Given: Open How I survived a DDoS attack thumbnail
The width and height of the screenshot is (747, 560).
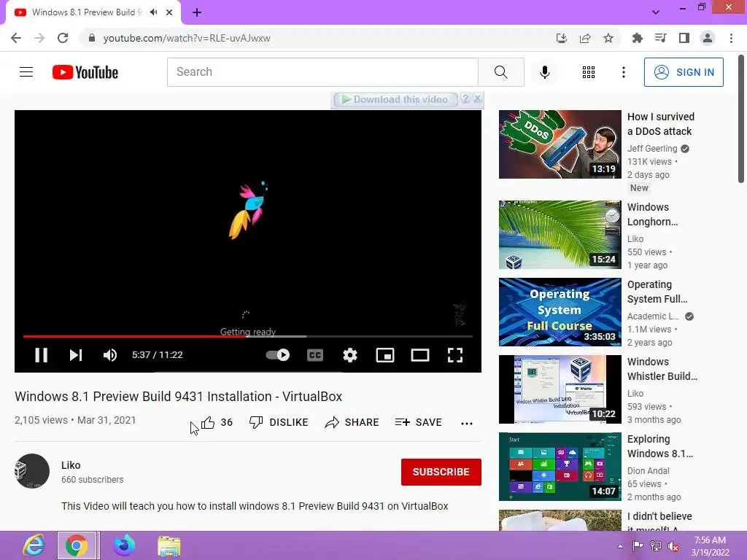Looking at the screenshot, I should (x=560, y=144).
